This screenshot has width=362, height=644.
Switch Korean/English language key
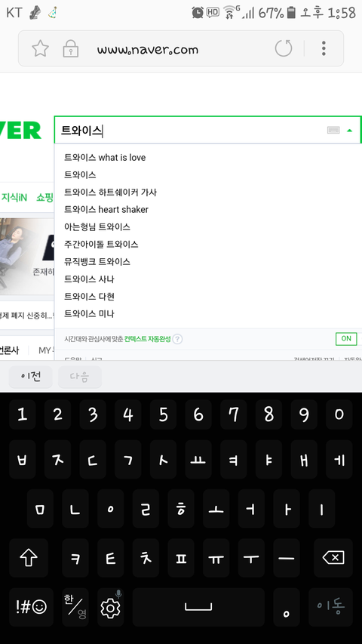[75, 608]
